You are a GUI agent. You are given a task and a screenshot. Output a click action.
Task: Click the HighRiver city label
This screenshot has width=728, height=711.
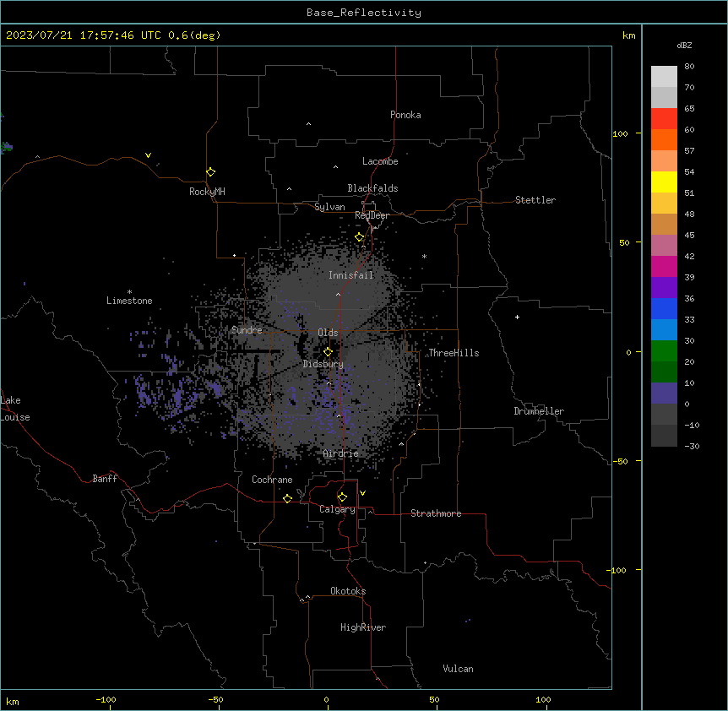pos(363,627)
